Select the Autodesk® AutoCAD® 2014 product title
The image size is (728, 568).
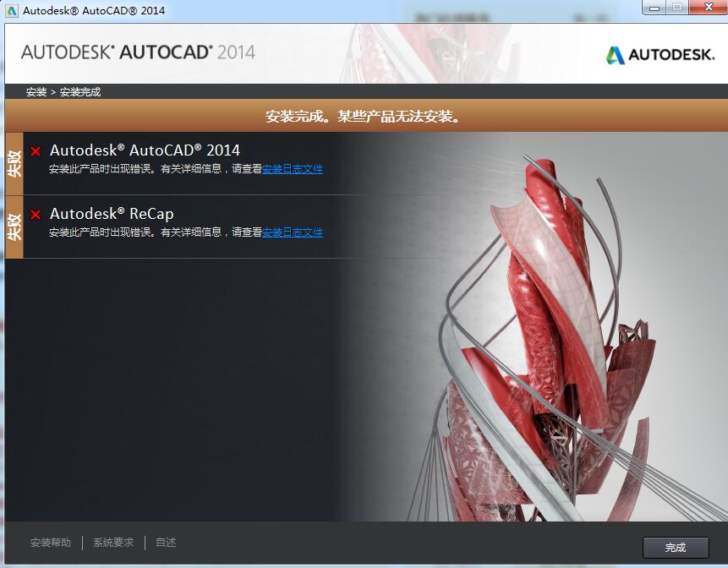[145, 150]
